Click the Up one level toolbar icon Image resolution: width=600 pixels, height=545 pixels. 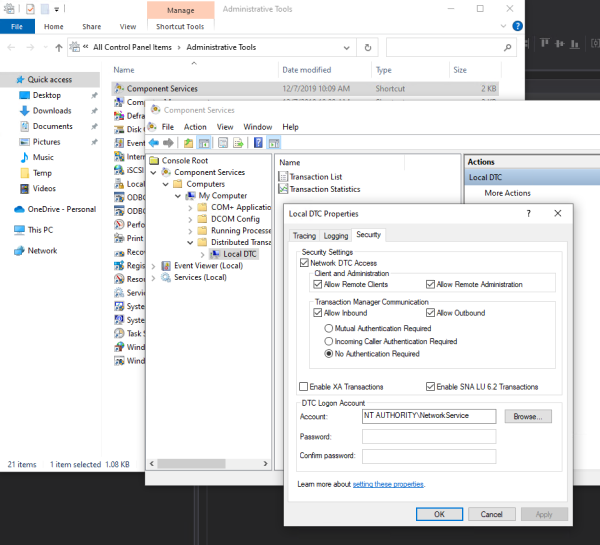[187, 142]
